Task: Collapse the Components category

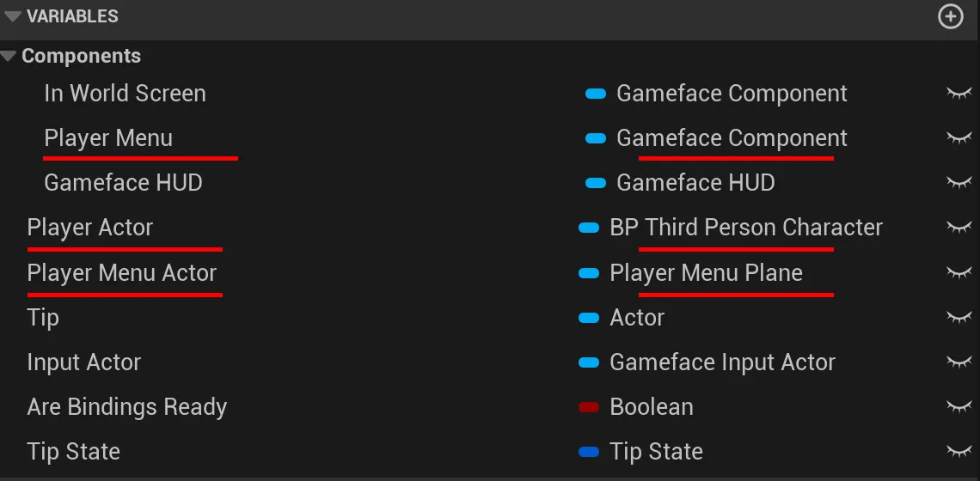Action: 9,57
